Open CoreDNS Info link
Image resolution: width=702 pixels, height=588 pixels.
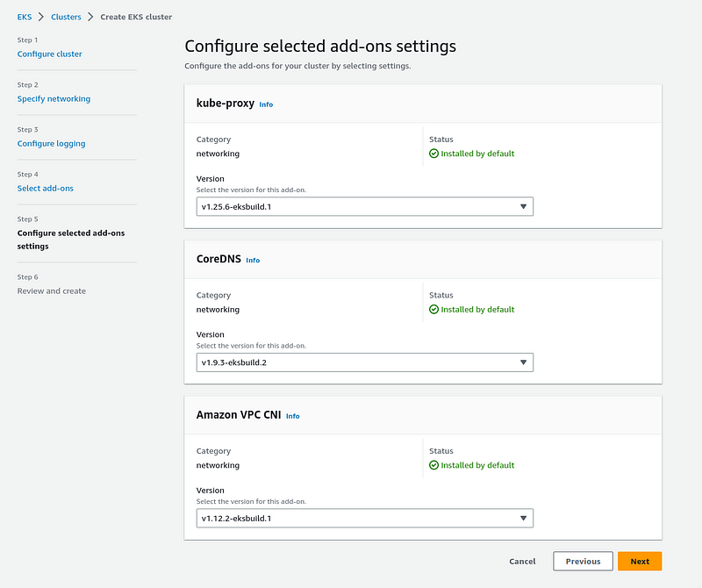point(253,260)
